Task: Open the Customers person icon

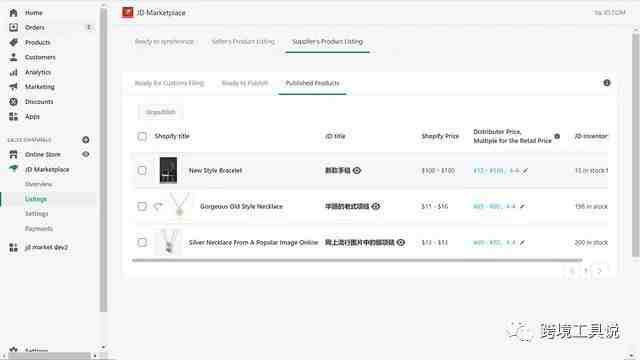Action: [x=13, y=57]
